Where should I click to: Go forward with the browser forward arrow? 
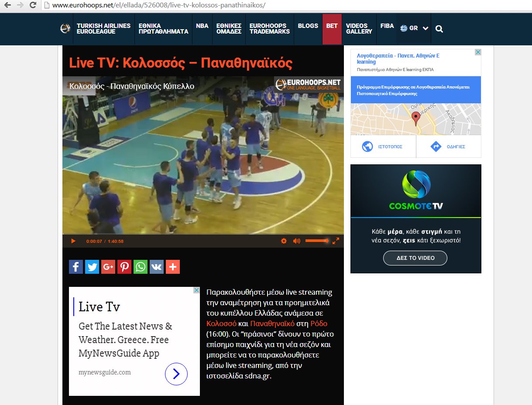(20, 5)
